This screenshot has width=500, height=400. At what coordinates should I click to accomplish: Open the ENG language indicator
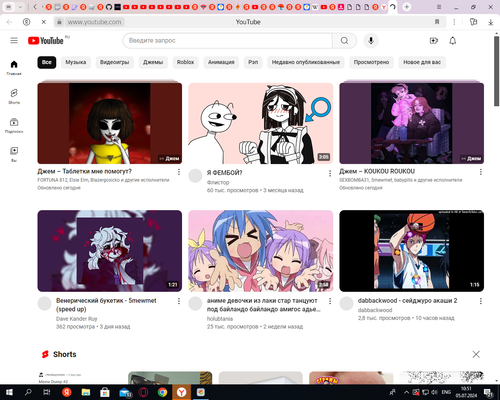coord(446,392)
